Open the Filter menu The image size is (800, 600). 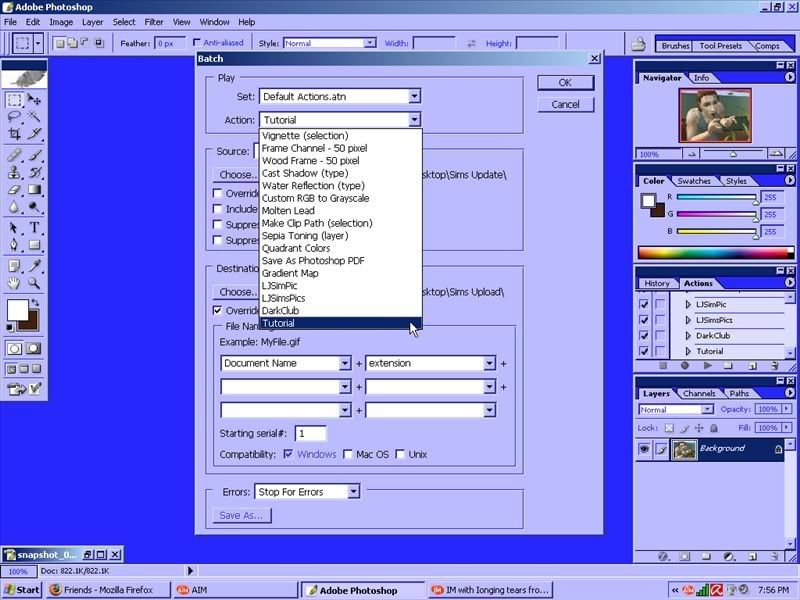tap(154, 22)
